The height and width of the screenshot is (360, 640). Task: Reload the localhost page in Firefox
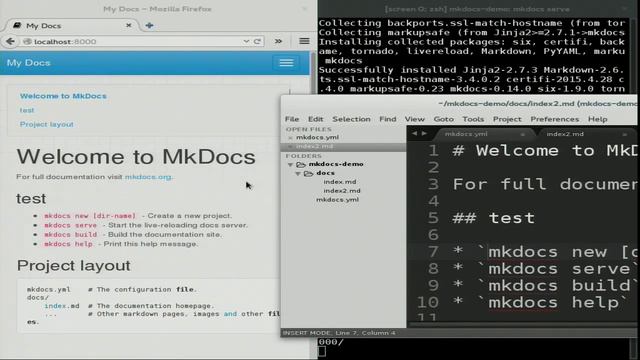257,41
